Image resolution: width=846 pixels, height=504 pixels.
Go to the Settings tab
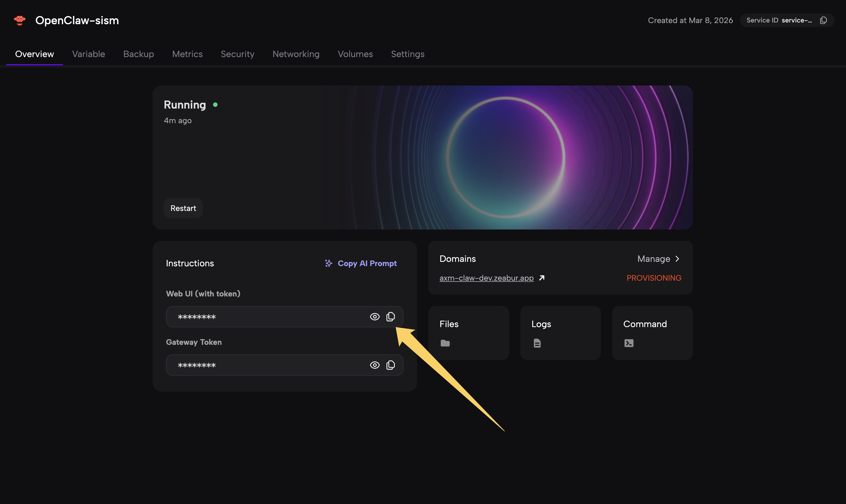[x=407, y=54]
